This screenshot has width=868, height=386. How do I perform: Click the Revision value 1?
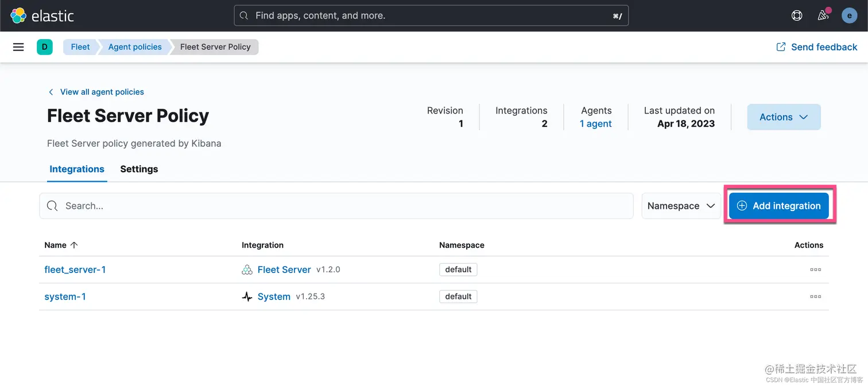(460, 123)
